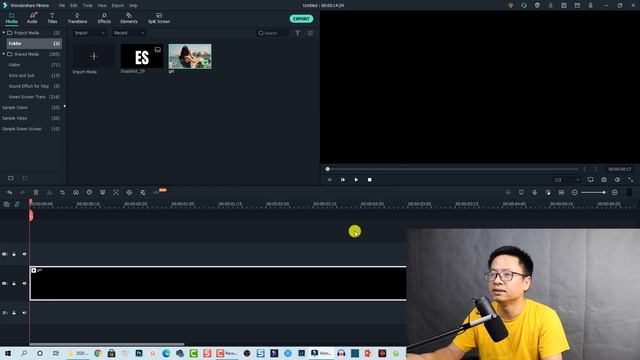
Task: Open the View menu
Action: tap(102, 6)
